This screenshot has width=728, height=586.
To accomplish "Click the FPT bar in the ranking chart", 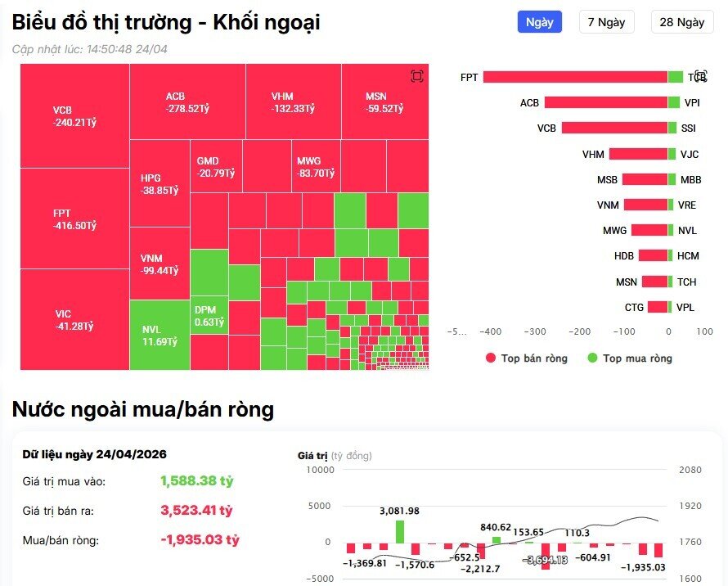I will point(575,77).
